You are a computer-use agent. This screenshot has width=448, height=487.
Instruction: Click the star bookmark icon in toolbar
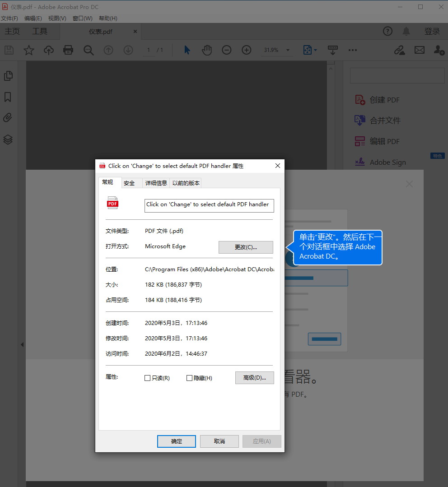coord(29,50)
